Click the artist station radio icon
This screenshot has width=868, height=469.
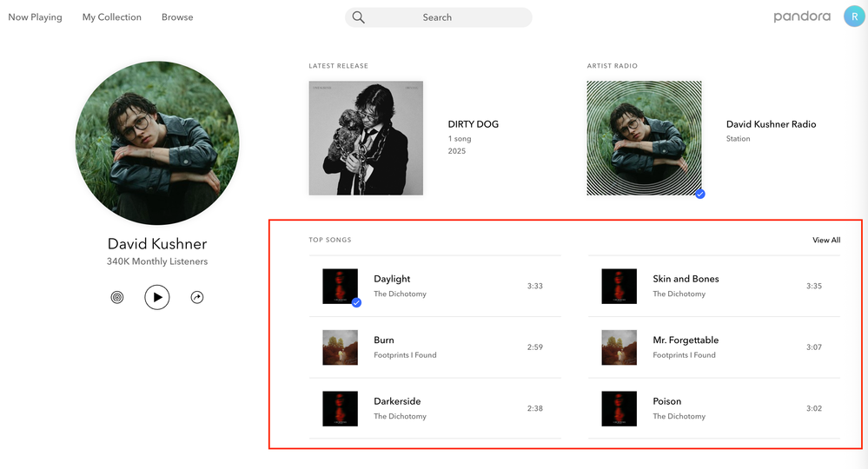(117, 297)
